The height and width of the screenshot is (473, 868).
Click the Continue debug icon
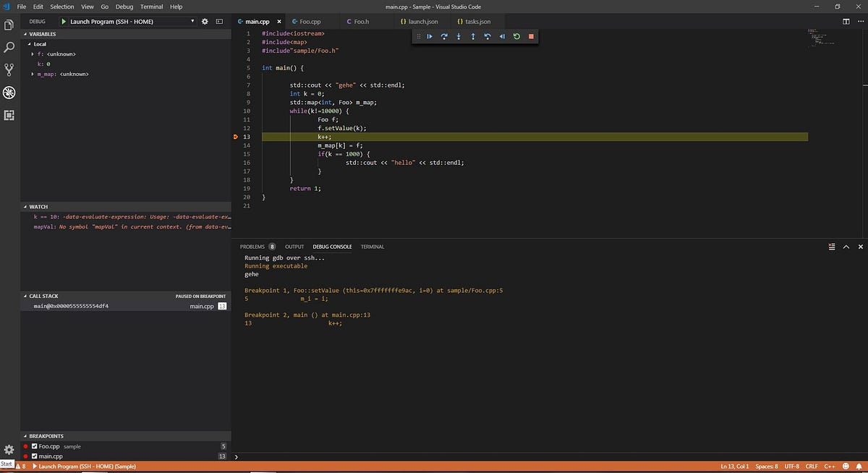coord(430,36)
